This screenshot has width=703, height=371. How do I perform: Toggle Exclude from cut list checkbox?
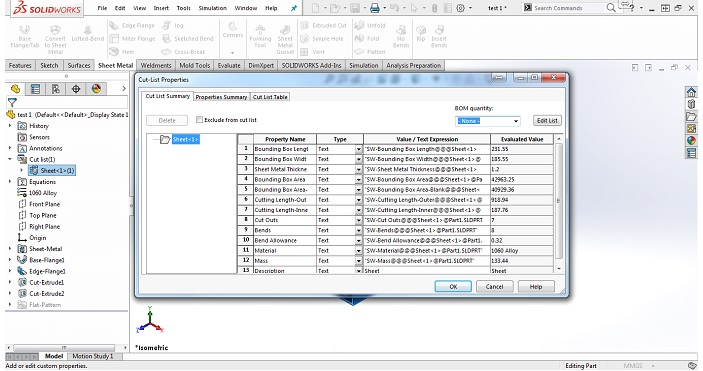[200, 120]
